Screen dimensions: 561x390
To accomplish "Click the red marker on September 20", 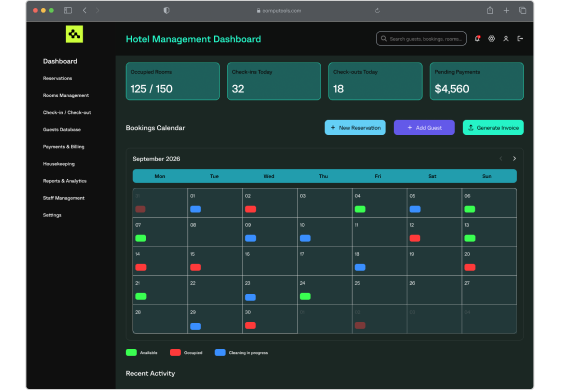I will pos(470,267).
